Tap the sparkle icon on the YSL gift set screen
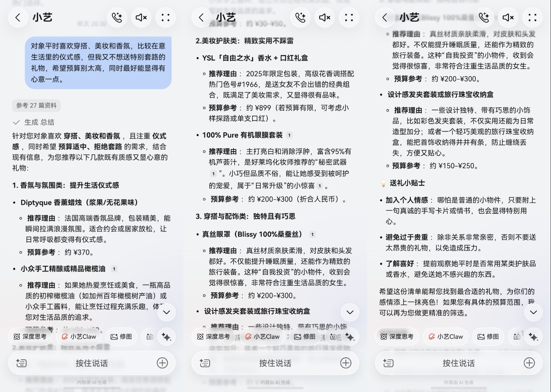The height and width of the screenshot is (392, 551). (350, 337)
